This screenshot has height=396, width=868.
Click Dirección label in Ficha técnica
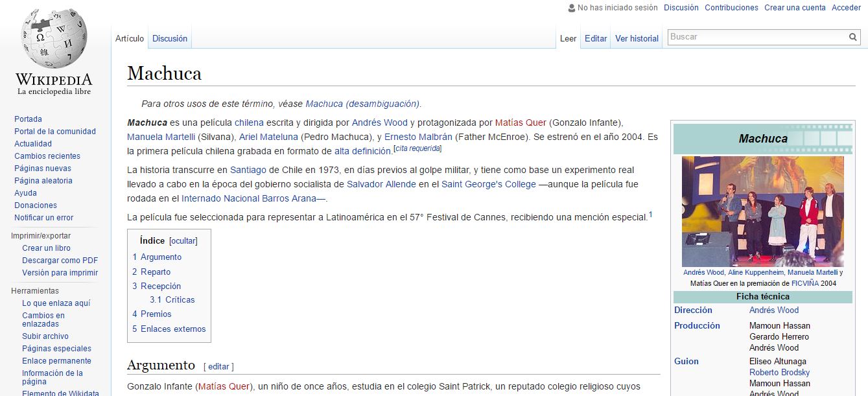[x=693, y=310]
